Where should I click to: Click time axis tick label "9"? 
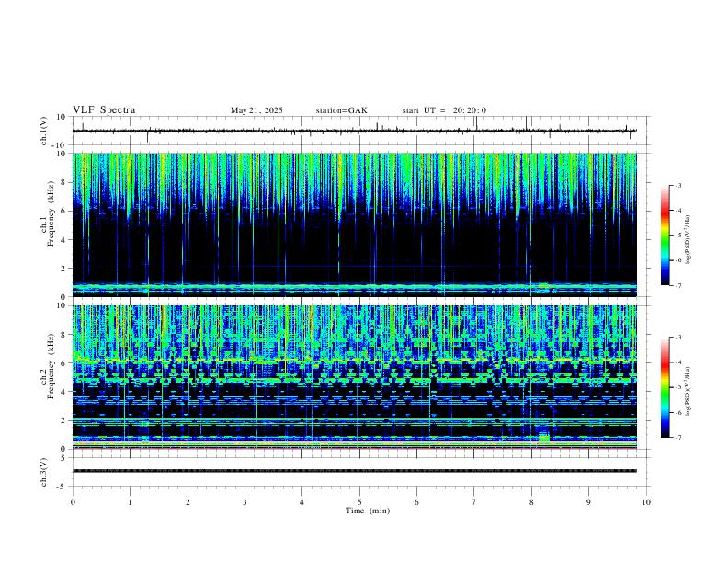[x=588, y=502]
